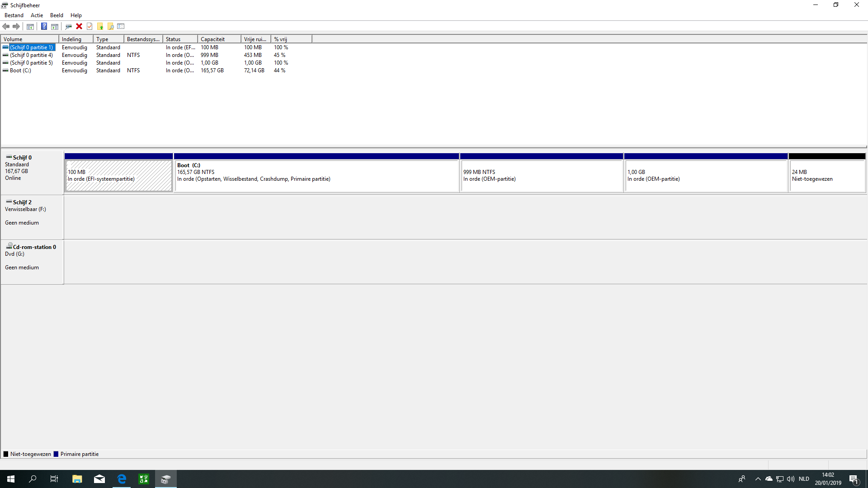This screenshot has height=488, width=868.
Task: Open the Beeld menu
Action: pyautogui.click(x=57, y=15)
